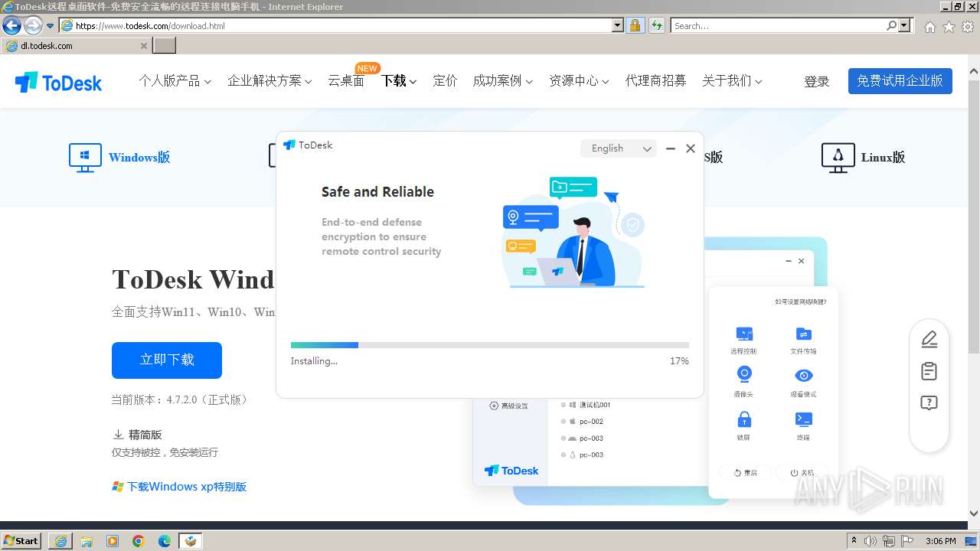Click the pencil feedback icon on sidebar
This screenshot has width=980, height=551.
pyautogui.click(x=929, y=339)
